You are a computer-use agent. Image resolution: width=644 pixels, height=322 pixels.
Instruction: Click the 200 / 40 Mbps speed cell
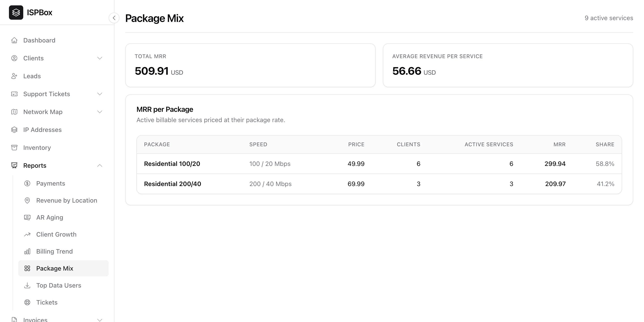(270, 184)
